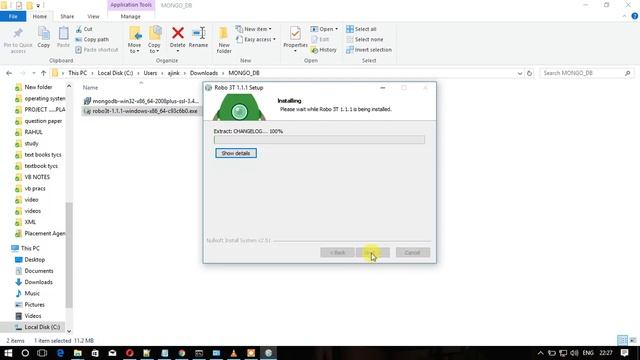Click the Open button dropdown in ribbon
640x360 pixels.
click(x=324, y=29)
